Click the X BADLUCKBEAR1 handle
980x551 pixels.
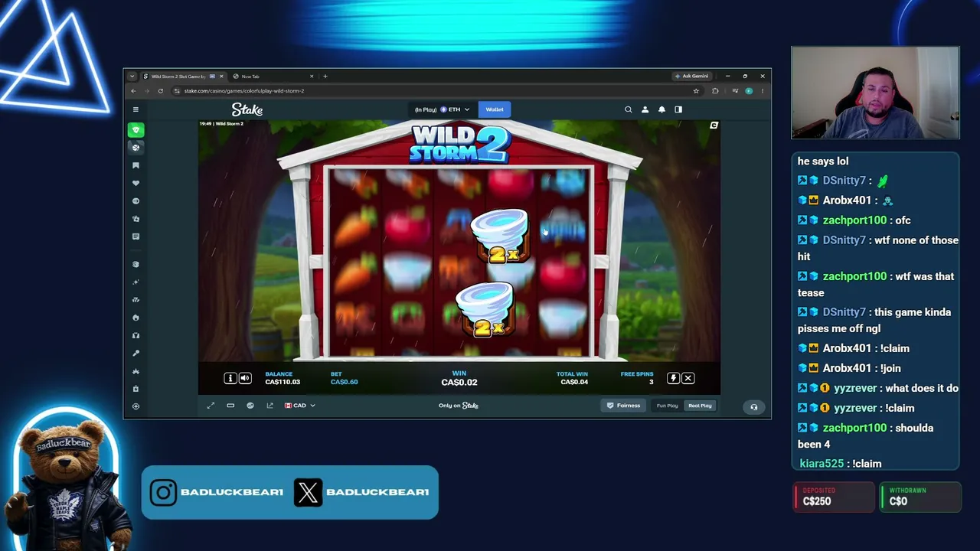(362, 493)
